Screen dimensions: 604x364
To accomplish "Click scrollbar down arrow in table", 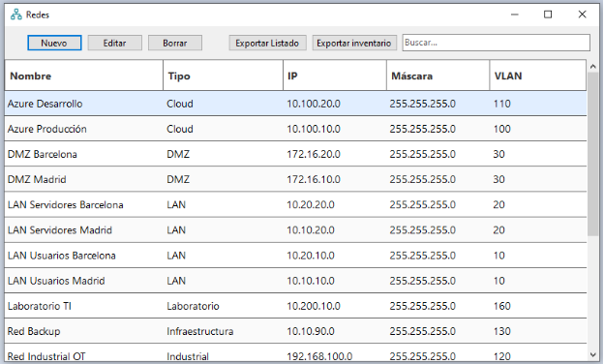I will pos(593,354).
